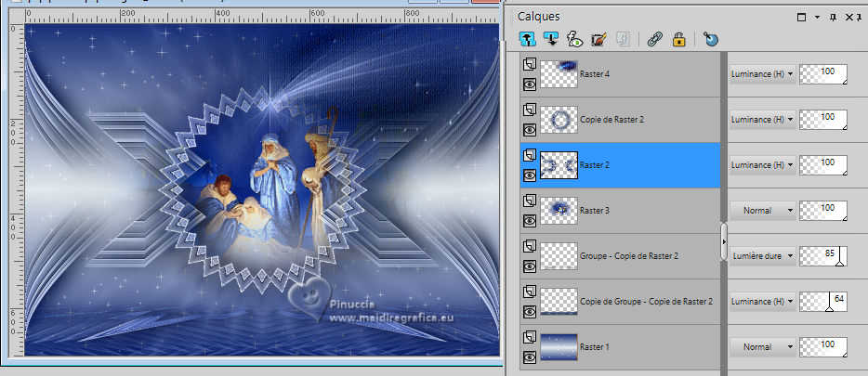Click the Raster 2 layer thumbnail

coord(559,164)
